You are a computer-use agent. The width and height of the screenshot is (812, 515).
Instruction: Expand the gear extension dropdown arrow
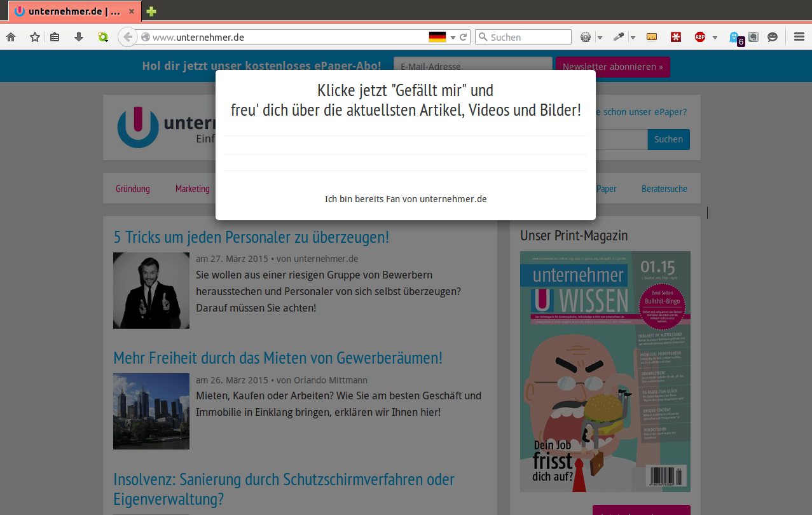pyautogui.click(x=600, y=38)
